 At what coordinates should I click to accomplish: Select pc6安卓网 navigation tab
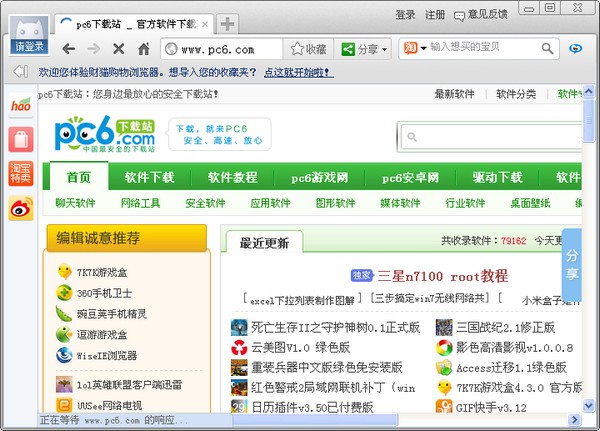click(410, 177)
